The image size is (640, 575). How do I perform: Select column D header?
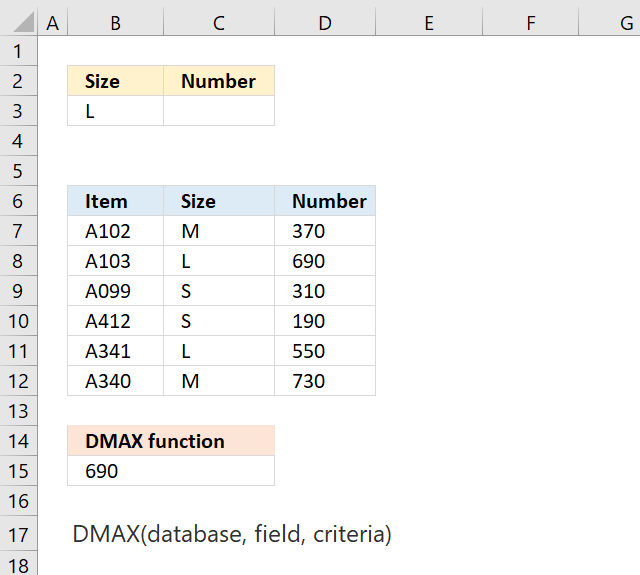325,23
